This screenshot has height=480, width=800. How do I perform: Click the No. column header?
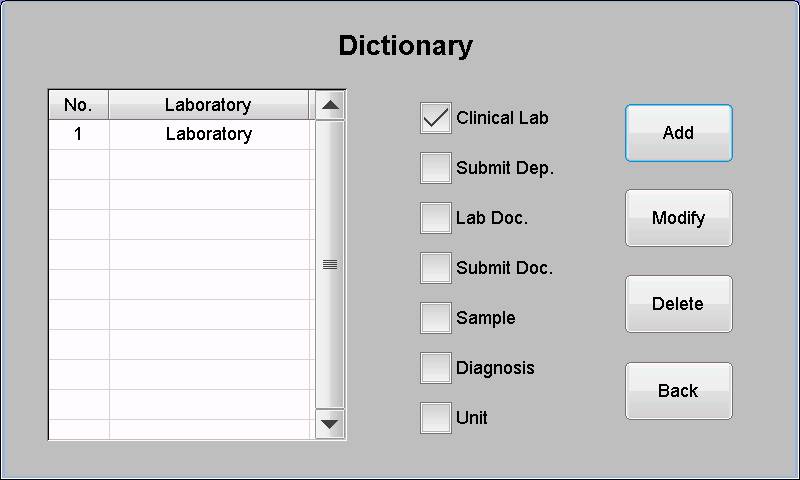[x=79, y=105]
